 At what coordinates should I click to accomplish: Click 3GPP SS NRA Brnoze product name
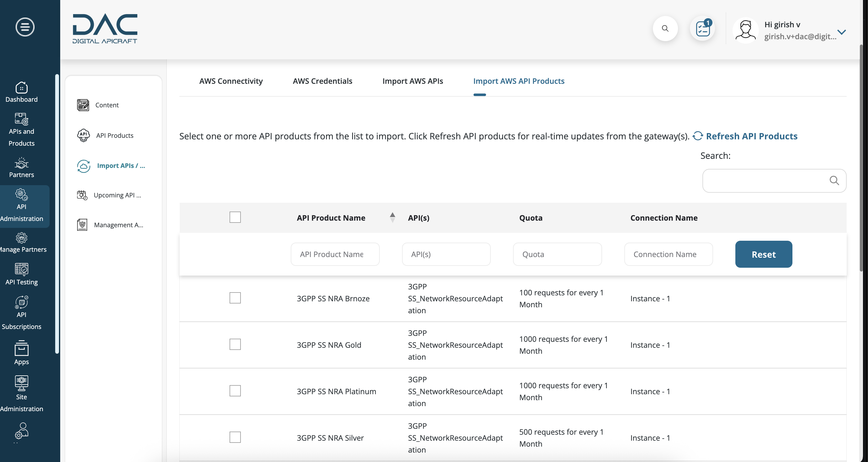pyautogui.click(x=333, y=299)
